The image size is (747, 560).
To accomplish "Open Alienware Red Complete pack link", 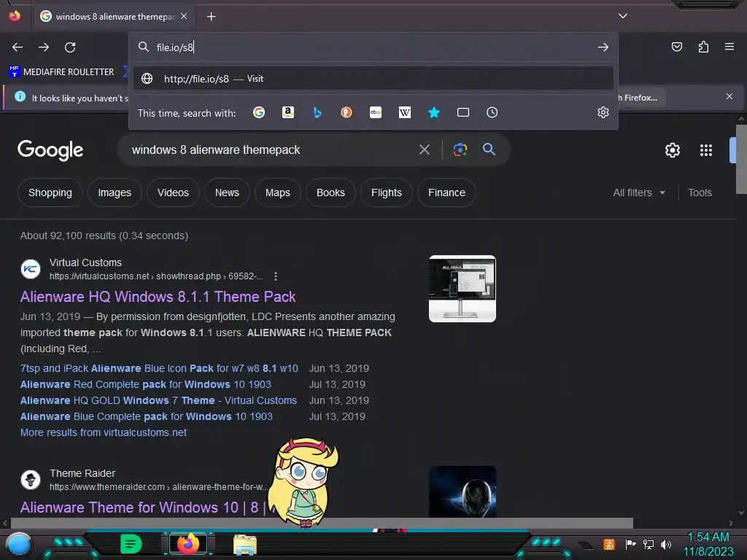I will 146,384.
